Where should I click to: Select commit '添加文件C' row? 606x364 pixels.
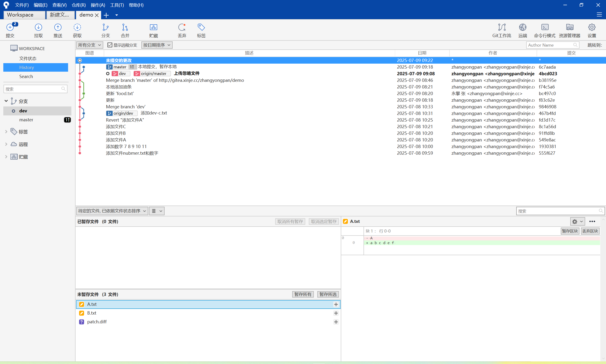341,127
